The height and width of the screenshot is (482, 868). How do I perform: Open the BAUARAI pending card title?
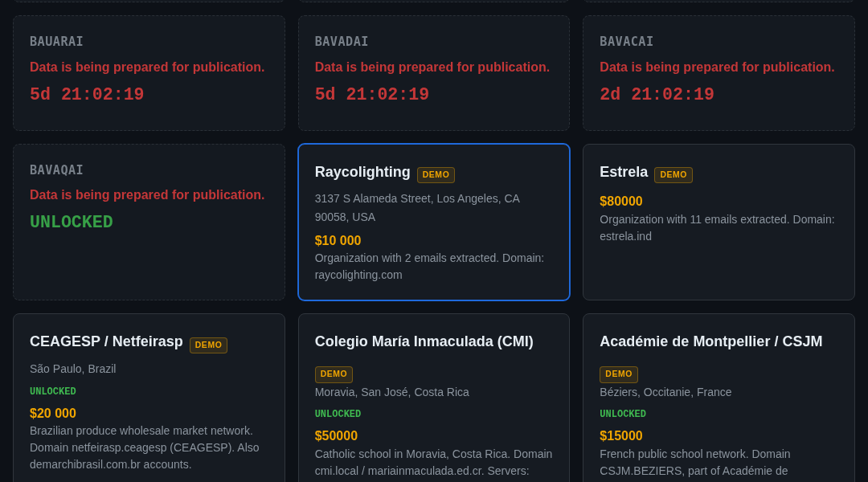[x=56, y=42]
